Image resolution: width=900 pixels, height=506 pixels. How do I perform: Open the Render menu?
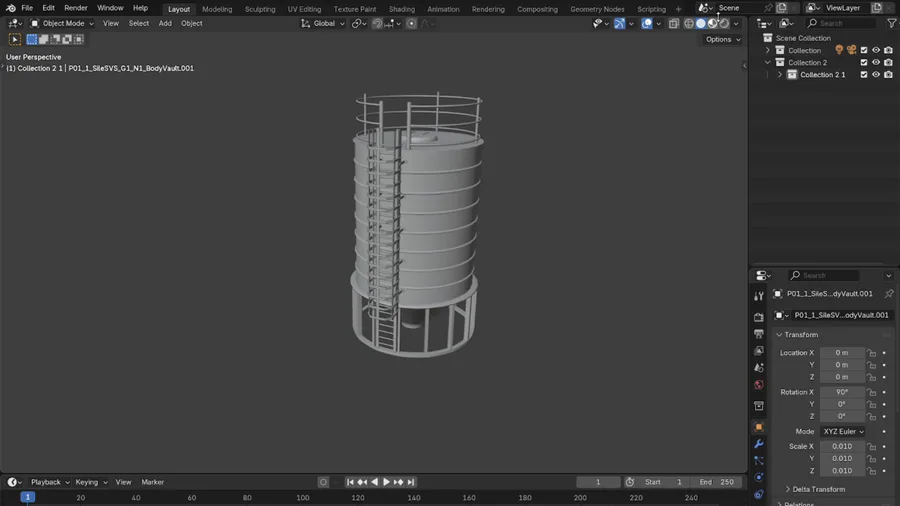[x=76, y=8]
